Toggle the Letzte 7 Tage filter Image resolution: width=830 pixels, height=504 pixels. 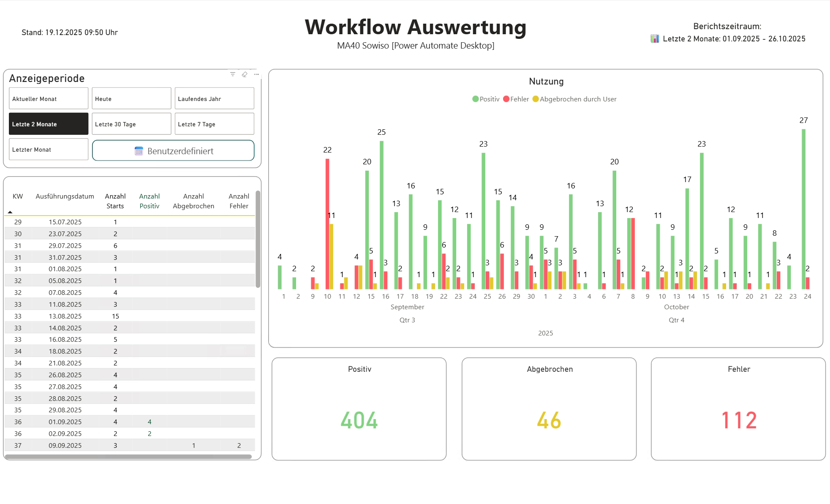(x=214, y=124)
